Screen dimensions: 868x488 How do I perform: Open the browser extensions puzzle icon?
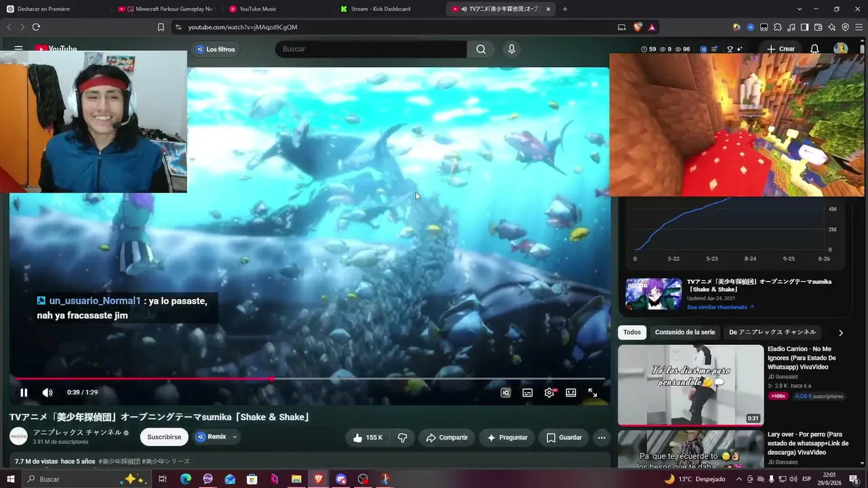coord(777,27)
